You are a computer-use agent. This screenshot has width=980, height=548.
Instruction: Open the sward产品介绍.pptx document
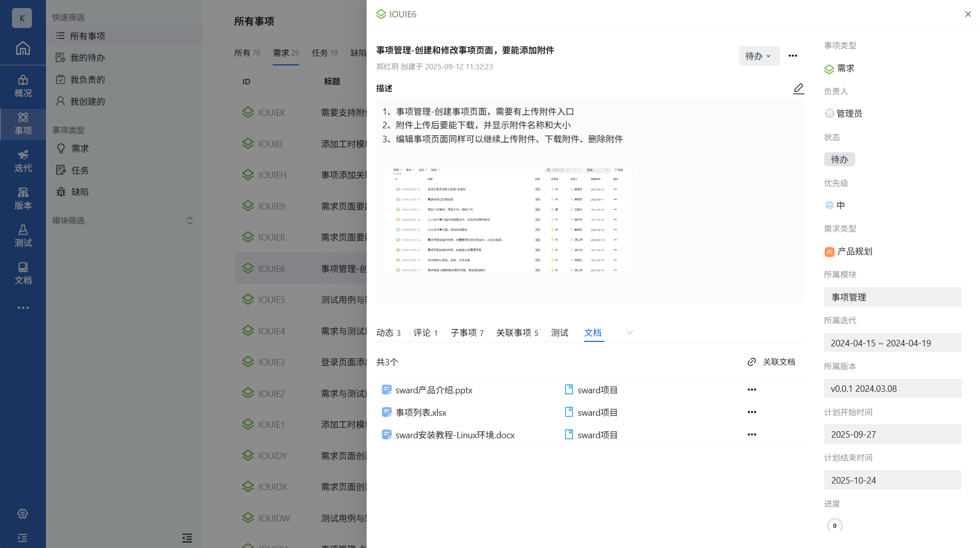coord(434,390)
